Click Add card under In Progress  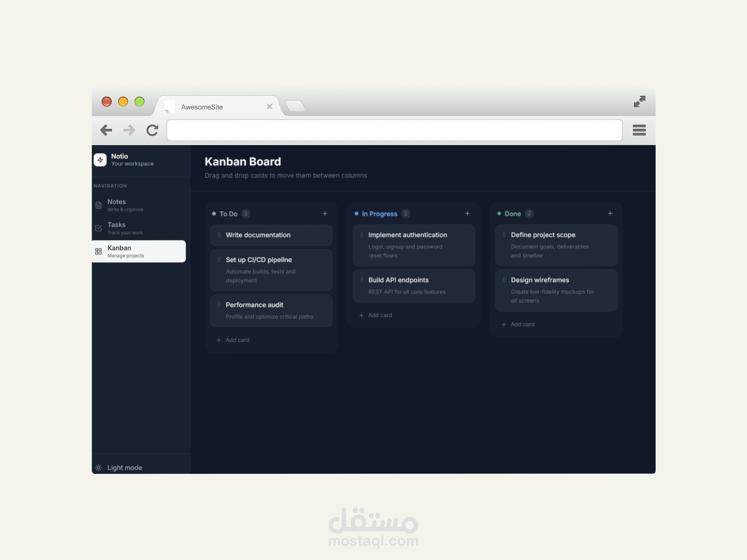click(376, 315)
